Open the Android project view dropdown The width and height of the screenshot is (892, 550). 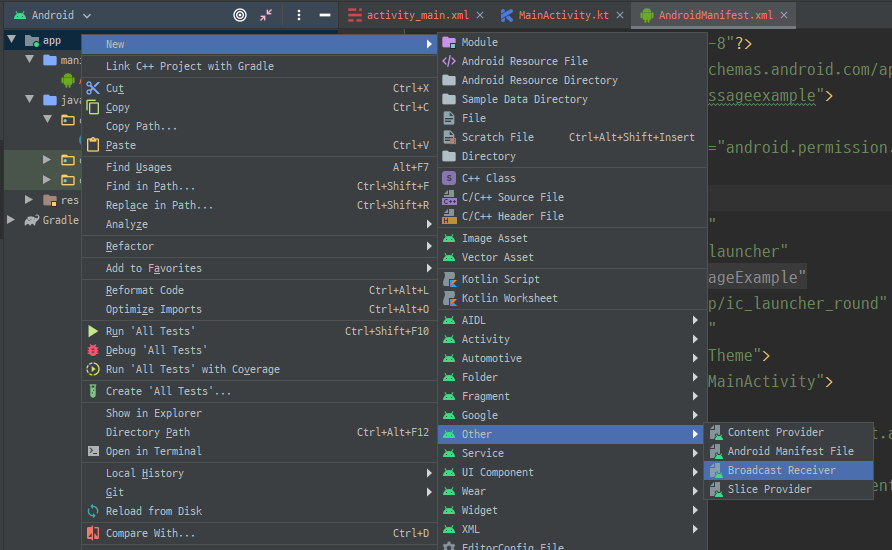(x=52, y=15)
